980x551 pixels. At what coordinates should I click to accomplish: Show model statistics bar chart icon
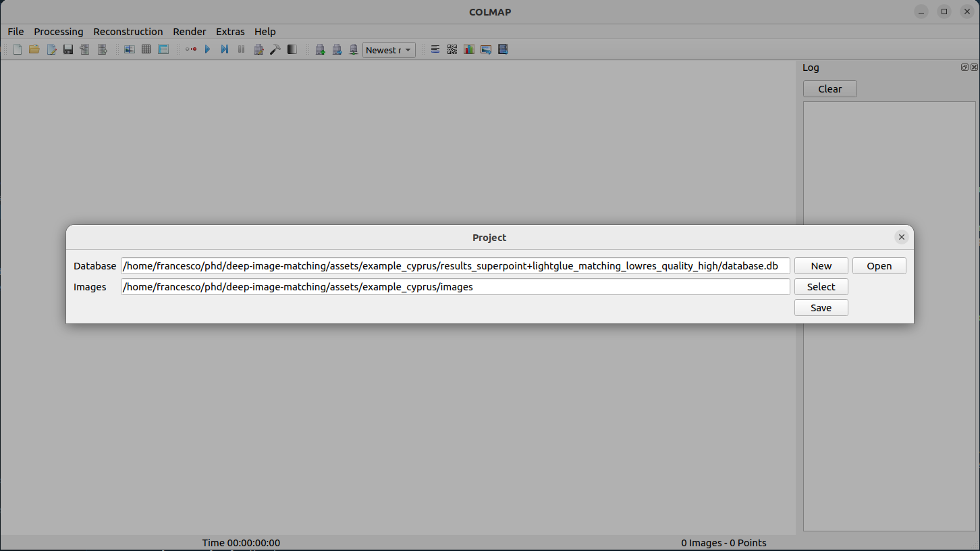click(469, 49)
